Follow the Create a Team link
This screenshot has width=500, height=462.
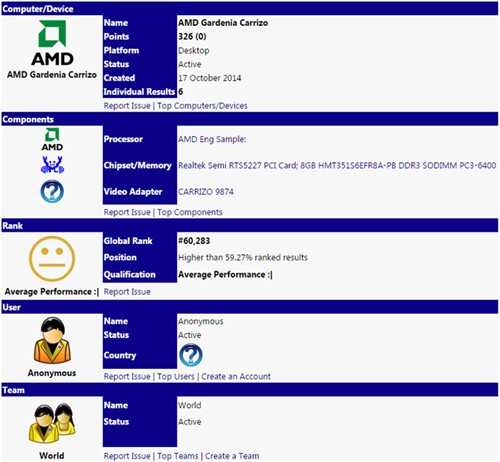click(232, 456)
